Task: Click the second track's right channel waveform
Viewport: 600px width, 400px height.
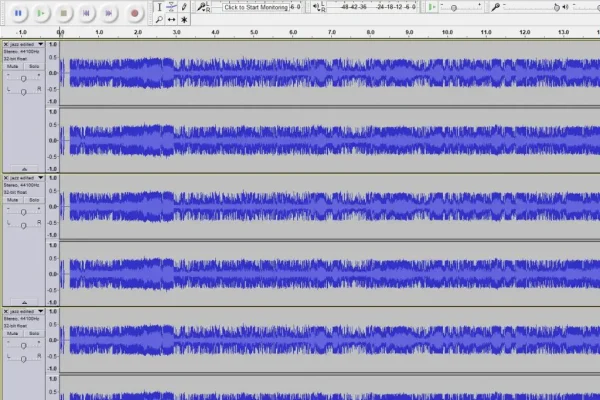Action: pyautogui.click(x=330, y=274)
